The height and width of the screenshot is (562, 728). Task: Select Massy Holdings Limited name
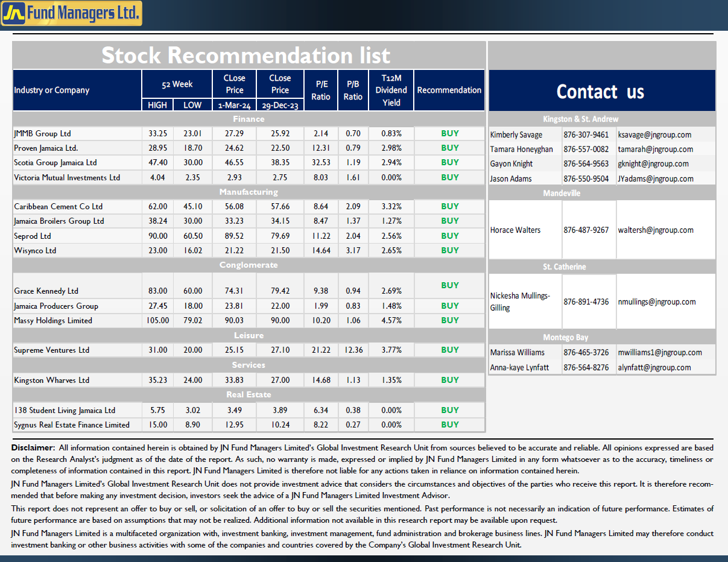click(53, 320)
